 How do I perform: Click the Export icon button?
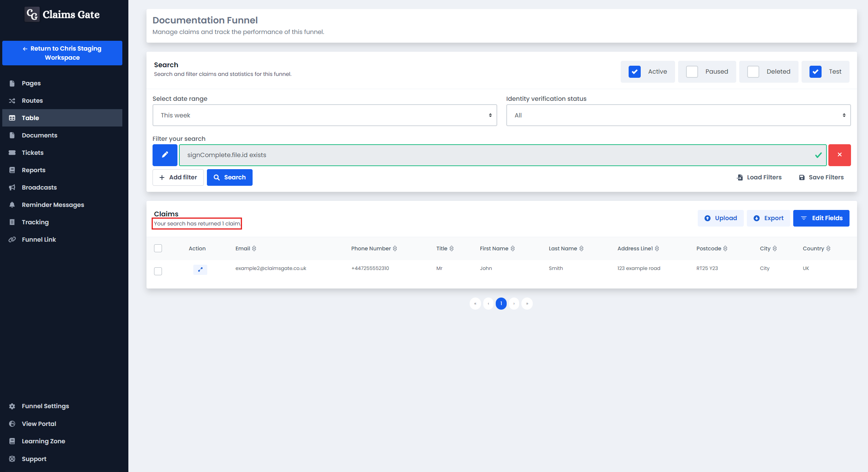(x=755, y=217)
